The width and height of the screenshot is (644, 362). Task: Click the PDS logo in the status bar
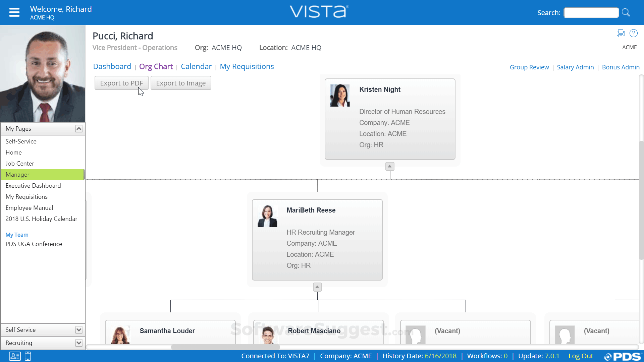pos(625,356)
